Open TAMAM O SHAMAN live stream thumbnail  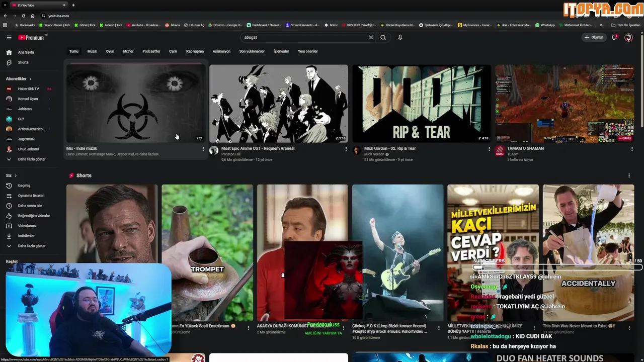[565, 104]
